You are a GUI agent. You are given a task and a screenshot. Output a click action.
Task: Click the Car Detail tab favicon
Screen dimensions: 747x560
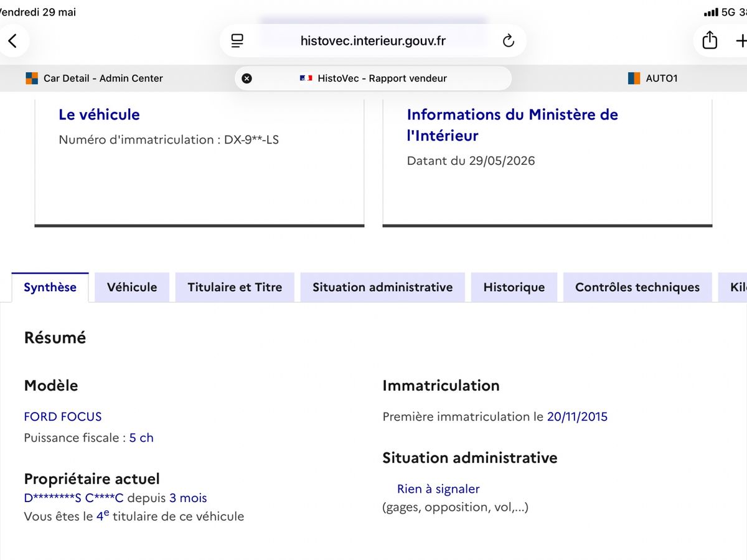(32, 78)
